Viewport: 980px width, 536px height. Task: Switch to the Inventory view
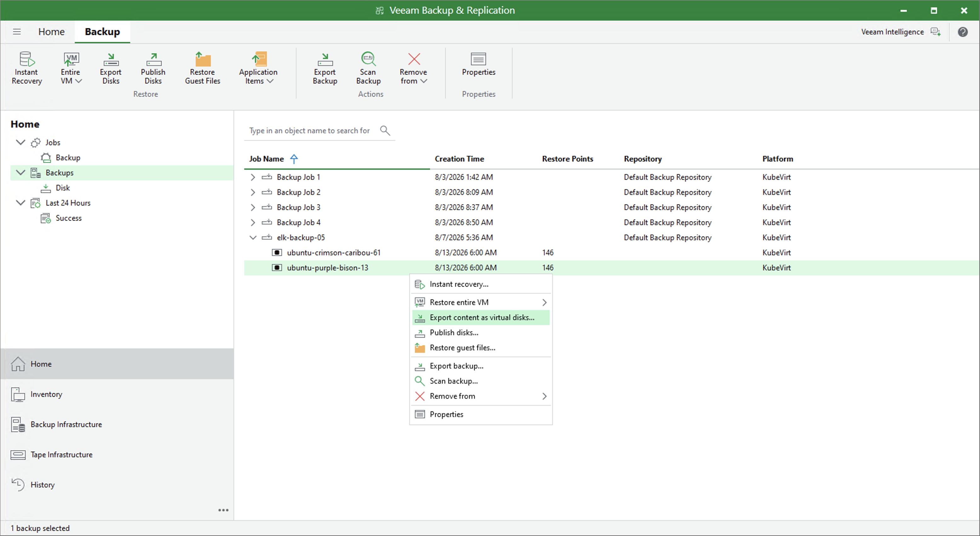coord(117,394)
